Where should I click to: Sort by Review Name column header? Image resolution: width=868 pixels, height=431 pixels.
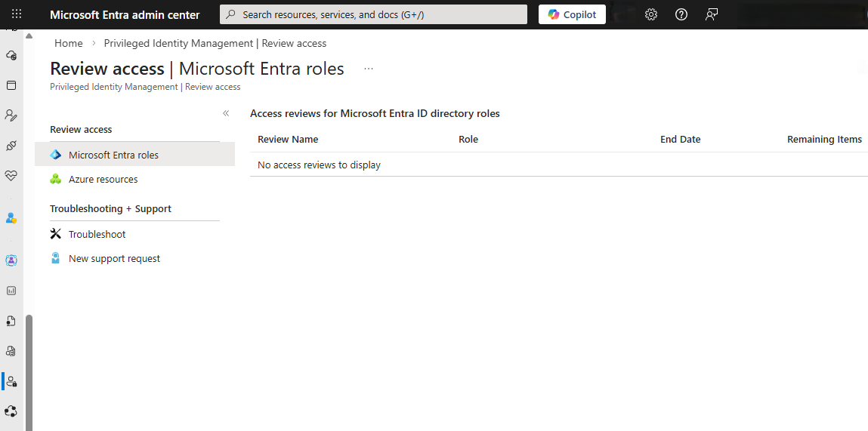pyautogui.click(x=288, y=140)
